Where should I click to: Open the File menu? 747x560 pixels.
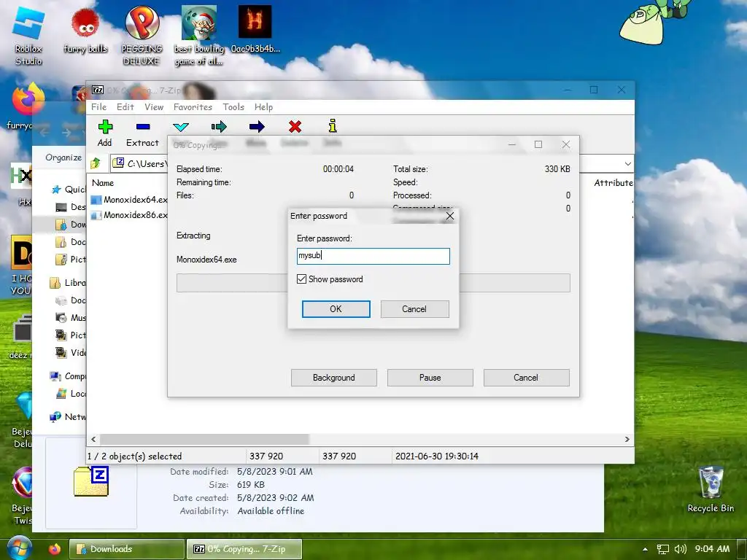pos(99,107)
